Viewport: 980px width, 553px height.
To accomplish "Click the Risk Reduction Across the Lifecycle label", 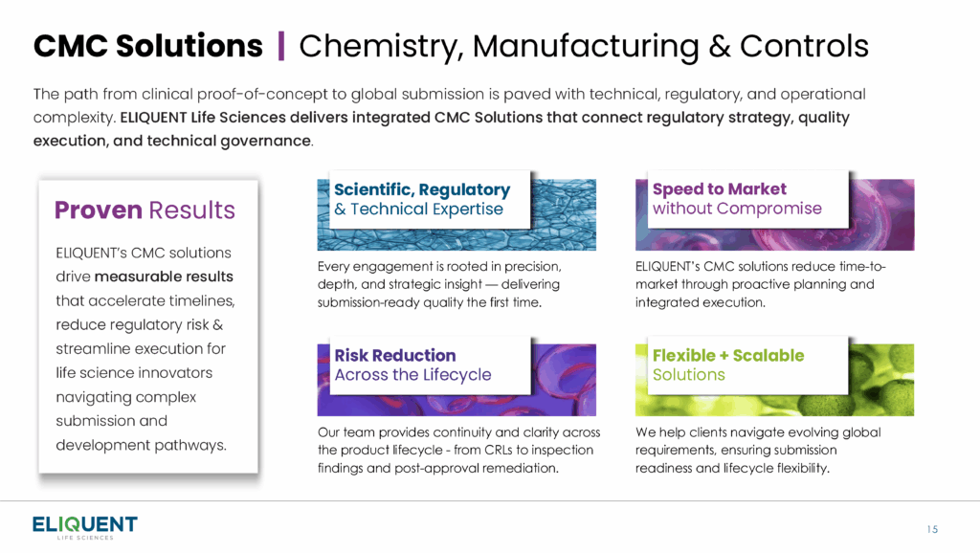I will (412, 365).
